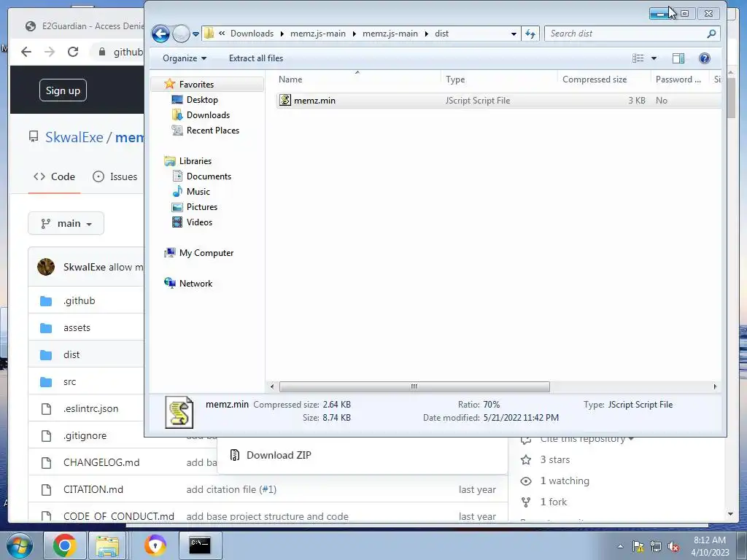Open Pictures library
The width and height of the screenshot is (747, 560).
point(201,206)
